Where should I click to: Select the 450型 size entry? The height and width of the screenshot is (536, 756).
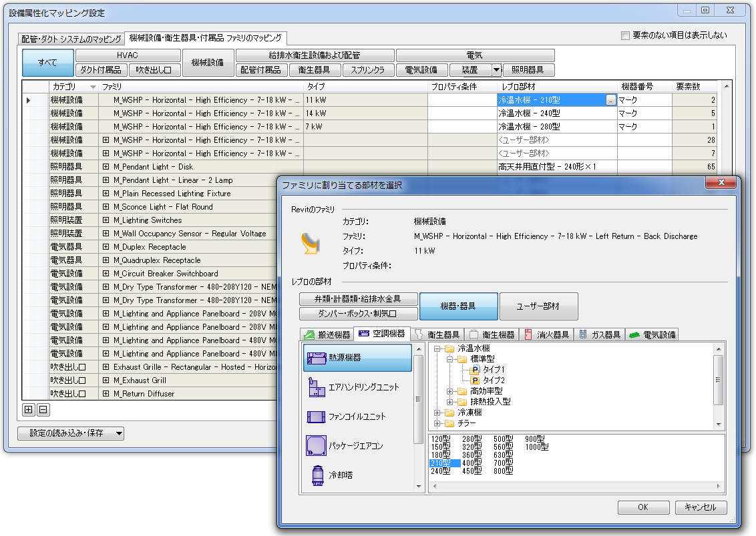point(472,471)
